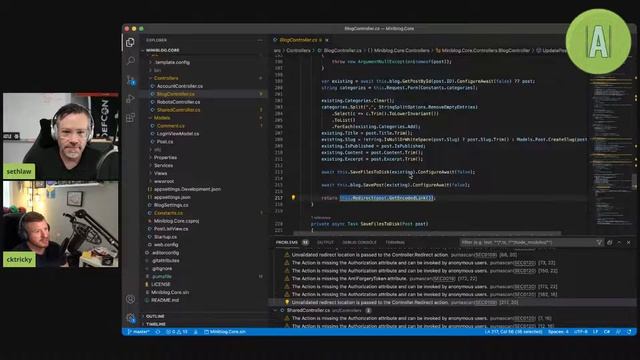
Task: Open the Extensions view
Action: (x=131, y=118)
